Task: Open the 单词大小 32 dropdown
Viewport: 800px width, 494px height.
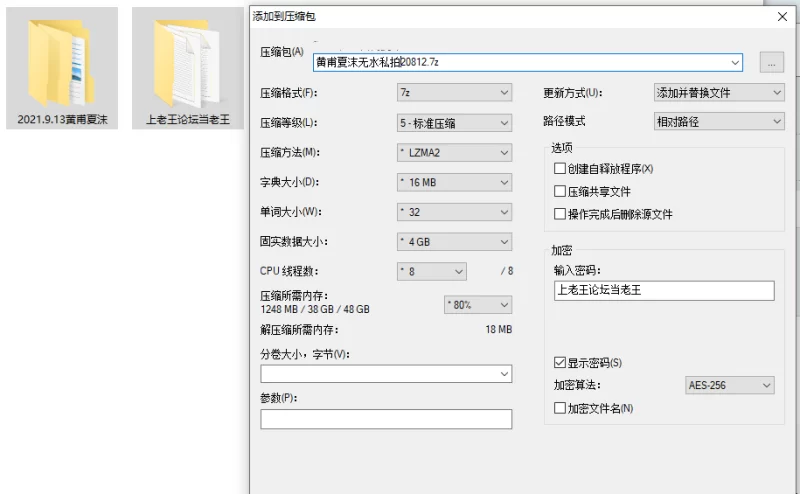Action: pyautogui.click(x=454, y=212)
